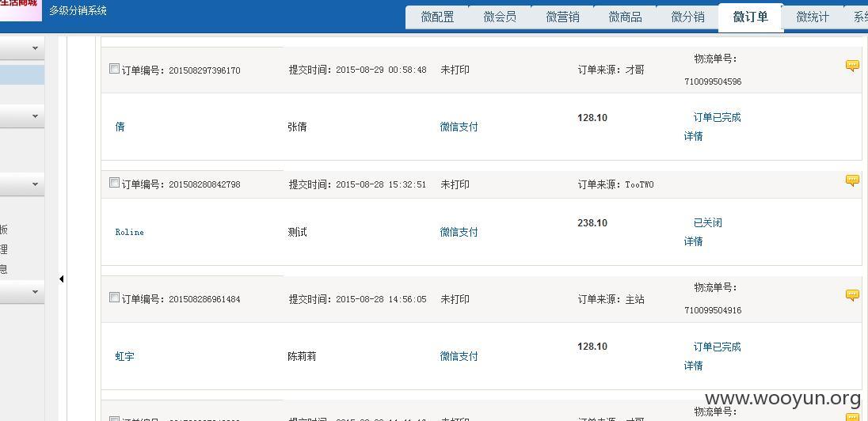
Task: Expand the second sidebar section dropdown arrow
Action: click(x=35, y=116)
